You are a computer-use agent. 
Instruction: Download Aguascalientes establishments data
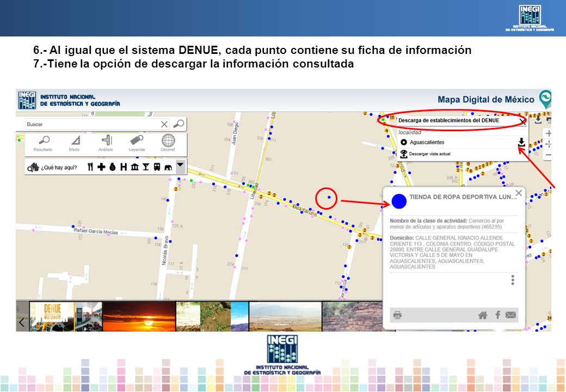click(521, 142)
